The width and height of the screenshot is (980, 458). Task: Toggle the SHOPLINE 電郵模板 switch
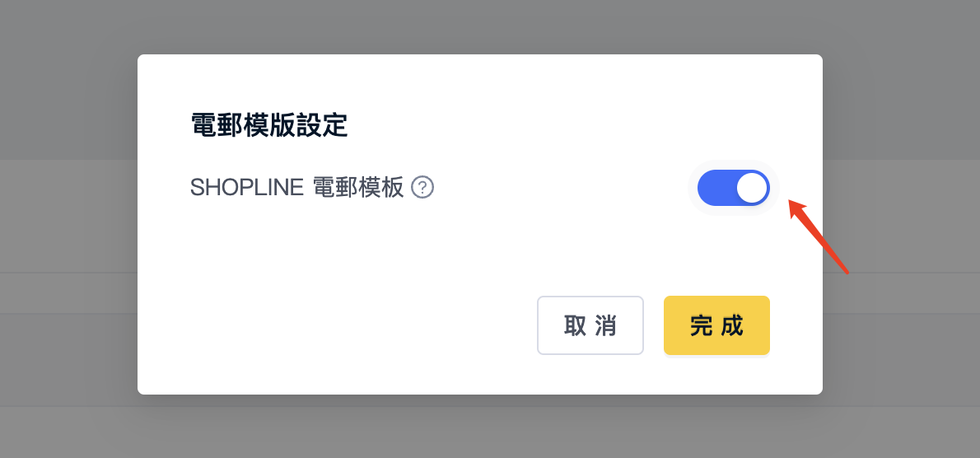(733, 188)
